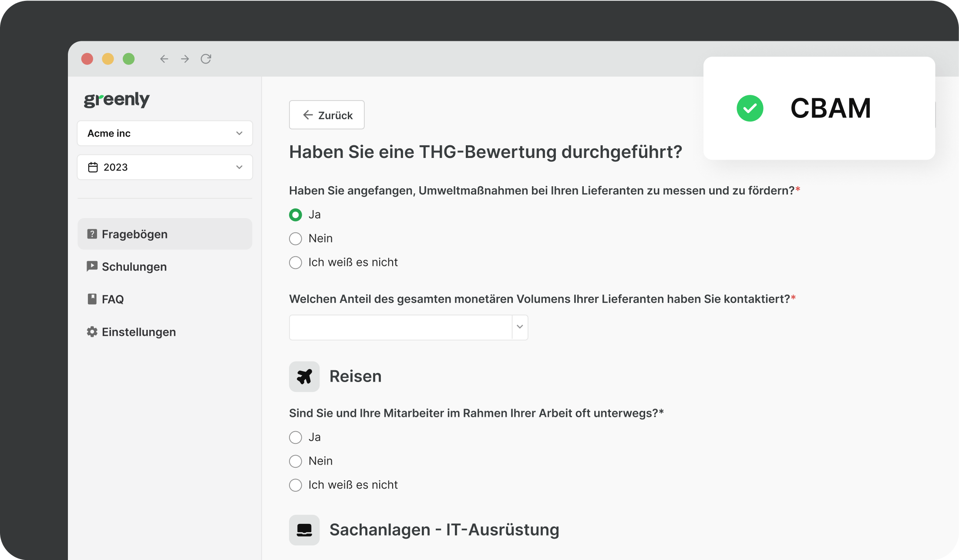Click the browser back arrow icon
Viewport: 959px width, 560px height.
(164, 59)
